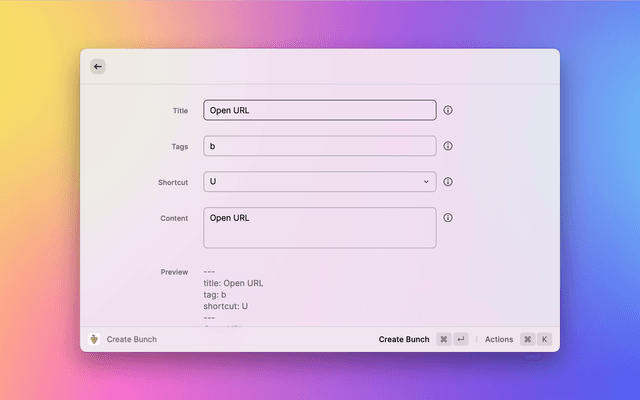
Task: Click the preview text showing title: Open URL
Action: pos(233,283)
